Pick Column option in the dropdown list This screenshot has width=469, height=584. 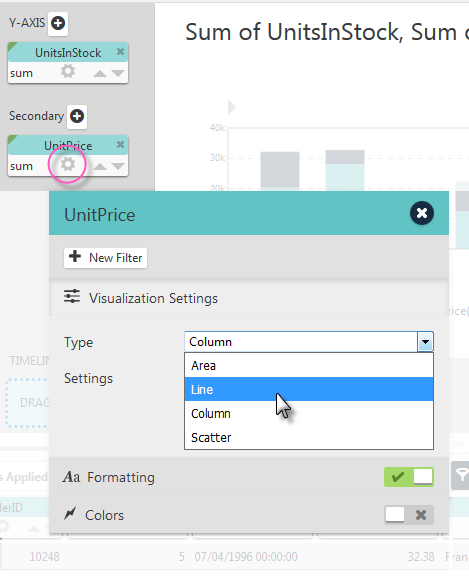click(309, 413)
